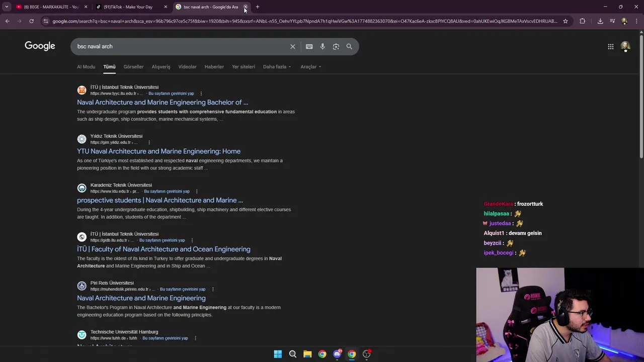
Task: Go to the Google logo homepage
Action: tap(40, 46)
